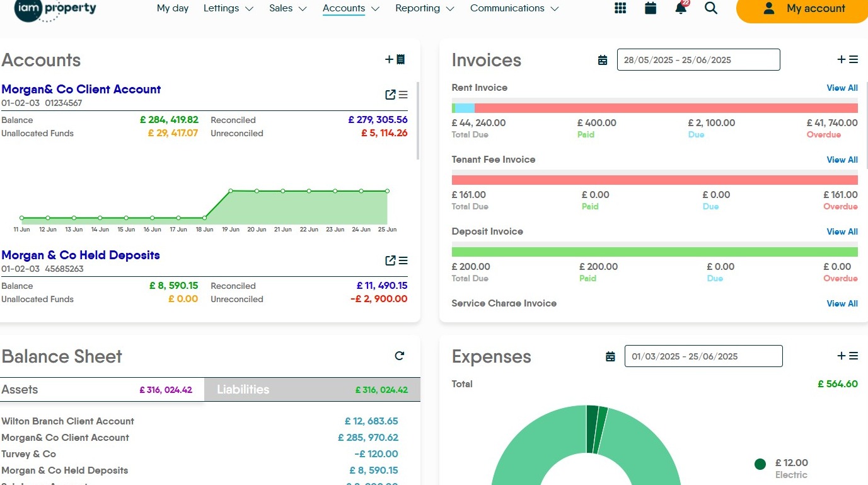Screen dimensions: 868x485
Task: Click the iam property logo
Action: (x=55, y=10)
